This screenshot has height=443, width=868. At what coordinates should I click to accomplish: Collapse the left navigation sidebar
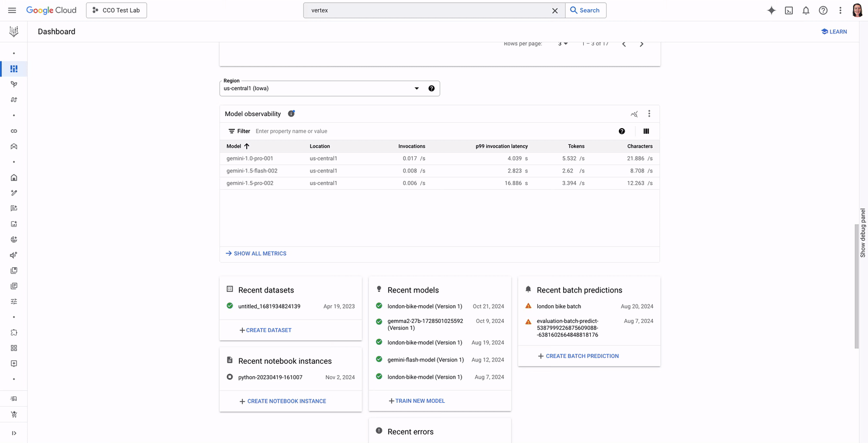click(14, 433)
